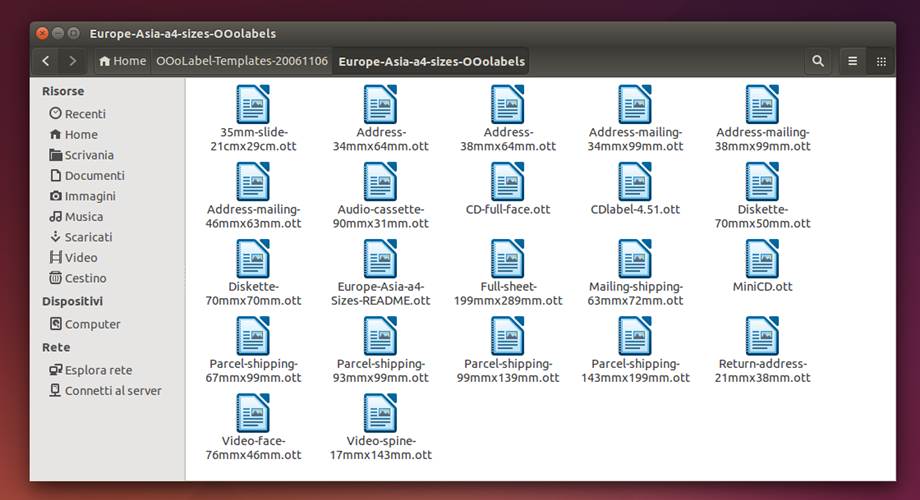Screen dimensions: 920x500
Task: Select the Parcel-shipping-143mmx199mm.ott file icon
Action: coord(635,336)
